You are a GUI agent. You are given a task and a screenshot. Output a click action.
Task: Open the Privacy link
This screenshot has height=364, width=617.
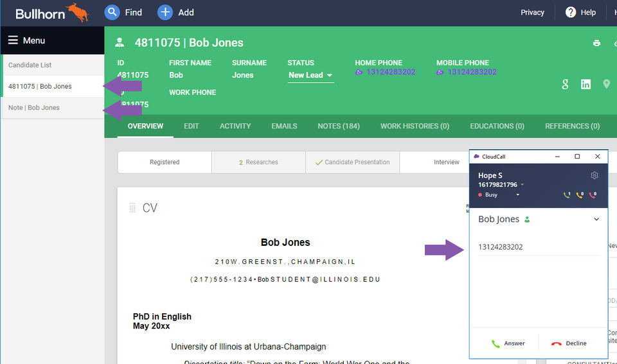pyautogui.click(x=532, y=12)
